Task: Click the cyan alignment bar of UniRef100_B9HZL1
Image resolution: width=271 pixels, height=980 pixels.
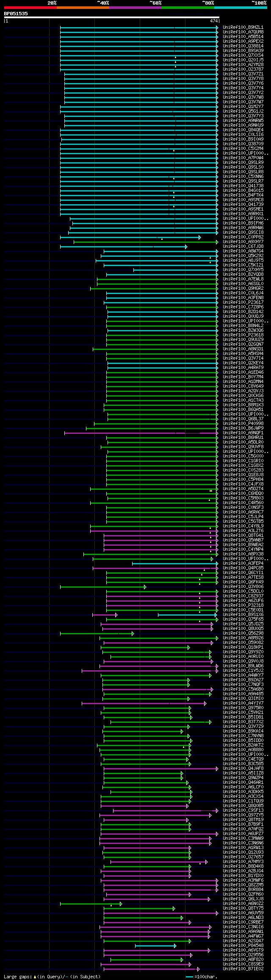Action: 139,28
